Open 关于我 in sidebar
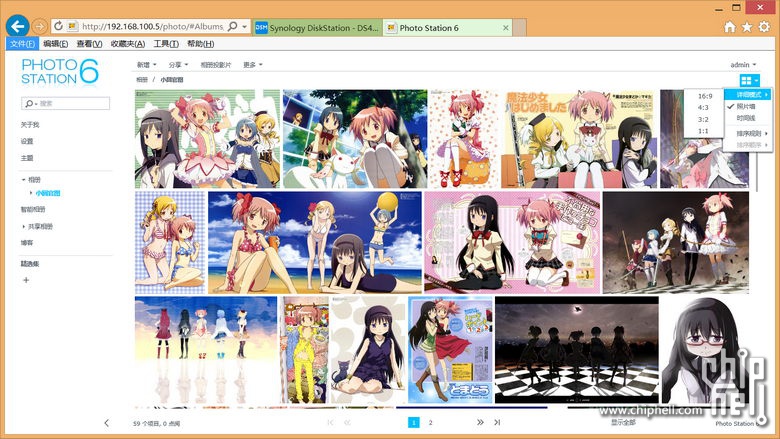 pos(30,125)
